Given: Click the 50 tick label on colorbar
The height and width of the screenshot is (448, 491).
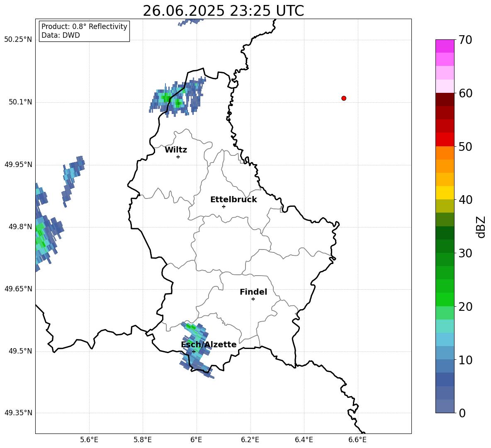Looking at the screenshot, I should coord(465,146).
